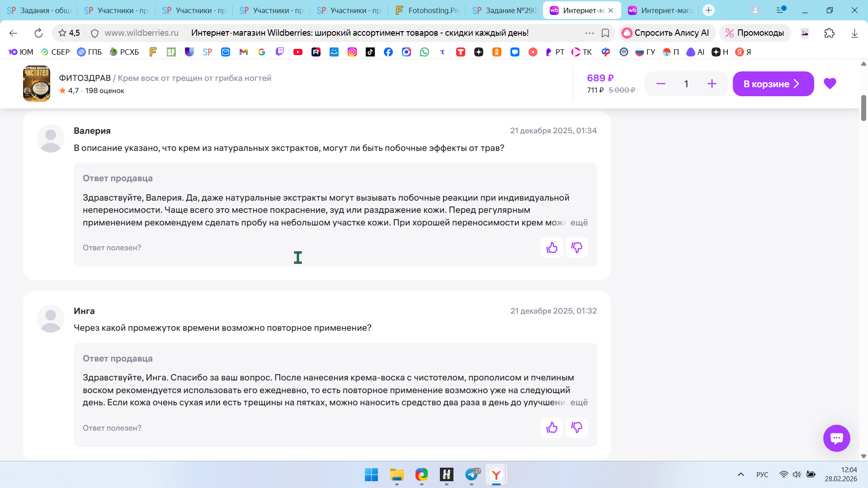Switch to the Fotohosting.Pro tab
The height and width of the screenshot is (488, 868).
click(427, 10)
